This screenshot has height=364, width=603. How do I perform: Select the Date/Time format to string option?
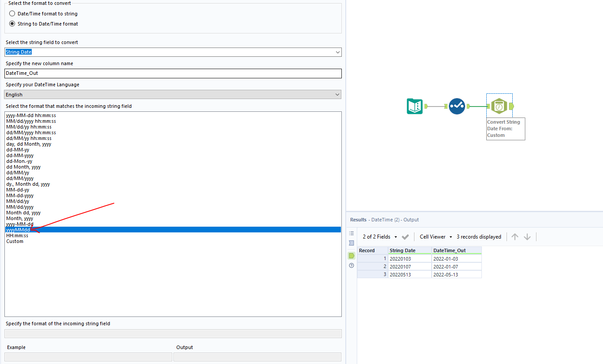[x=12, y=13]
